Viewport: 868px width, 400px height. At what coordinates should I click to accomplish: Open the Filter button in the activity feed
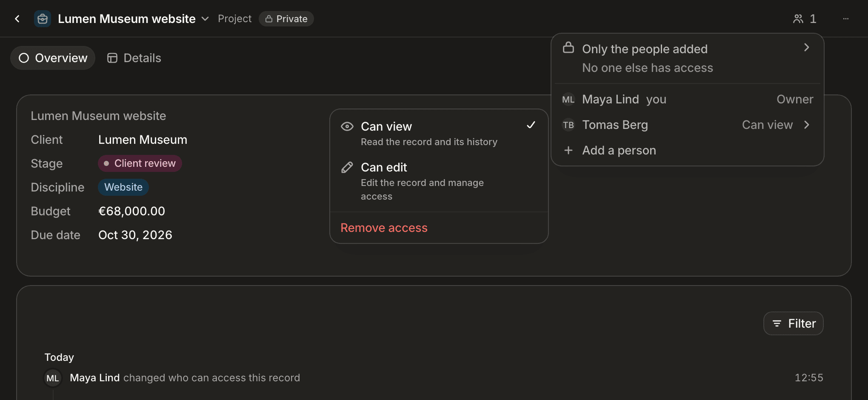[x=794, y=323]
